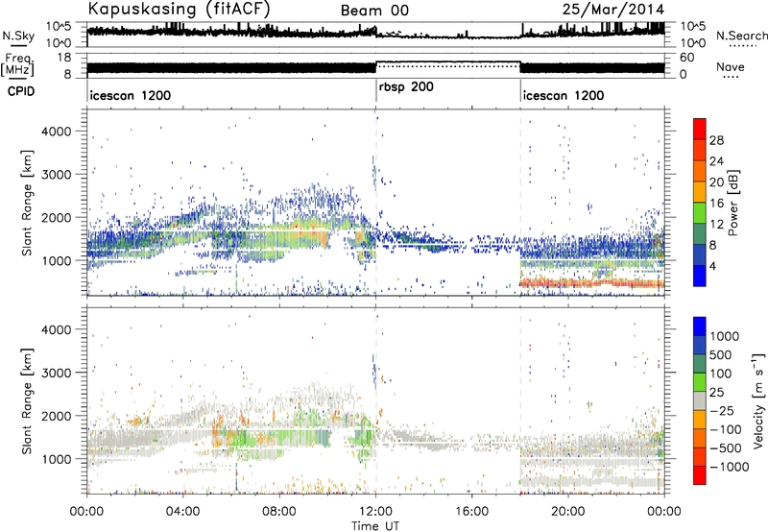Click the "16" power colorbar label

point(716,204)
